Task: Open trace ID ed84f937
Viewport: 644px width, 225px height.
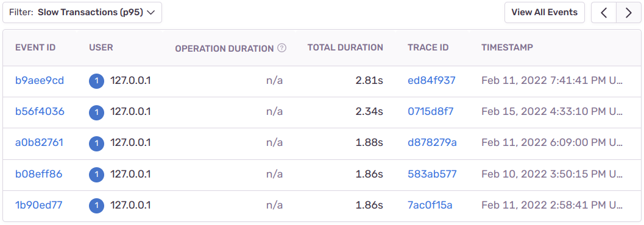Action: coord(431,81)
